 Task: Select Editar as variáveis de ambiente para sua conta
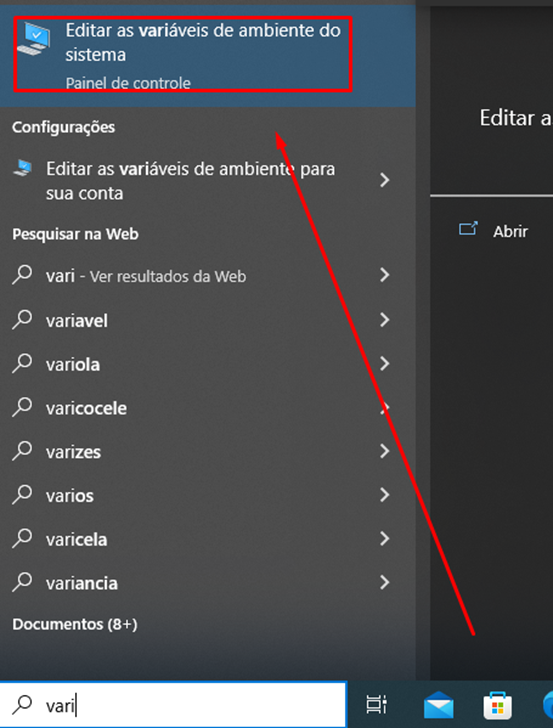click(x=208, y=181)
